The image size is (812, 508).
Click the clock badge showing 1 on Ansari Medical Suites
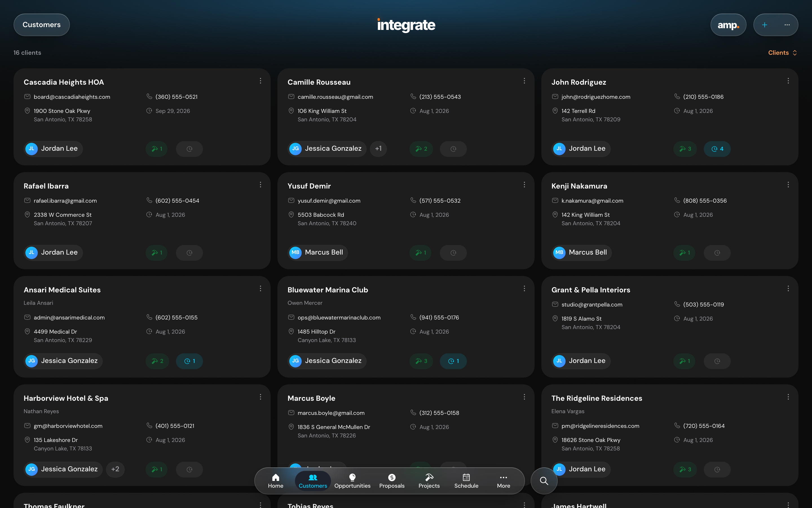(x=189, y=361)
